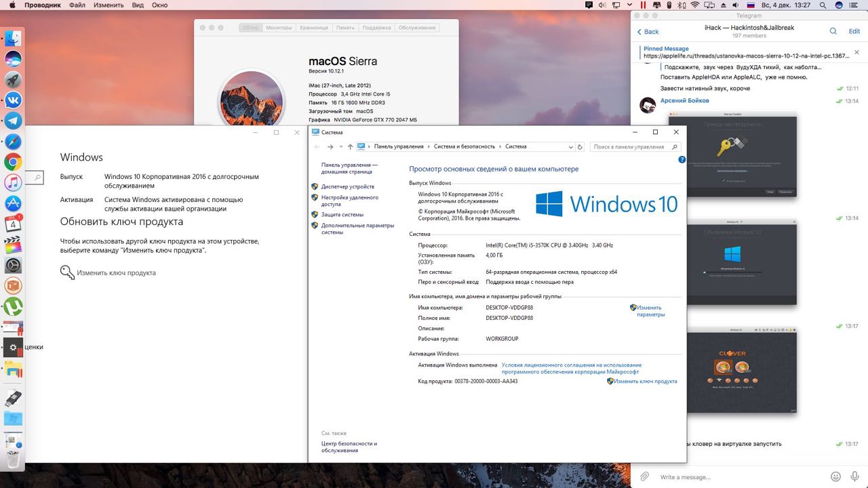
Task: Open Защита системы link
Action: pos(342,215)
